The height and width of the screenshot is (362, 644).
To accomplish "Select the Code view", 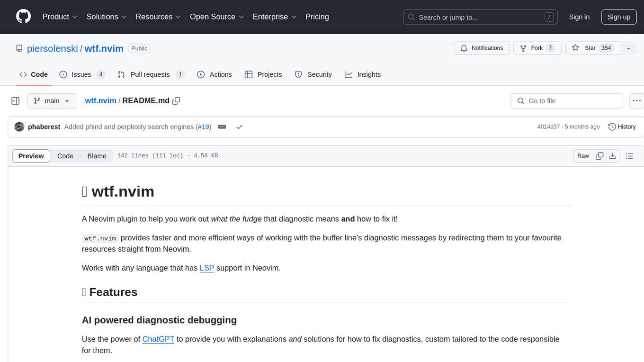I will pos(65,156).
